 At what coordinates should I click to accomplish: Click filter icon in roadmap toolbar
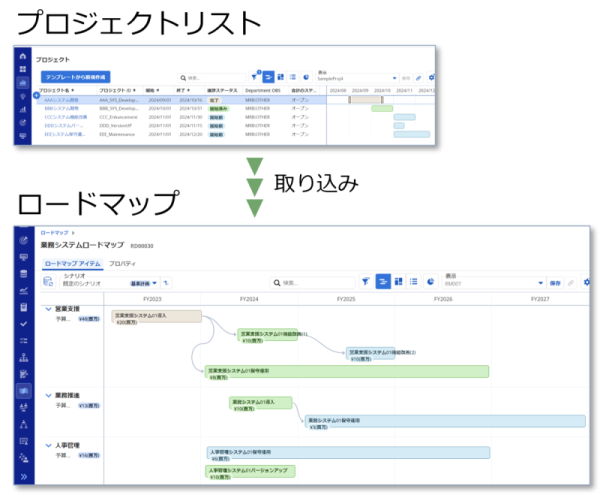366,282
